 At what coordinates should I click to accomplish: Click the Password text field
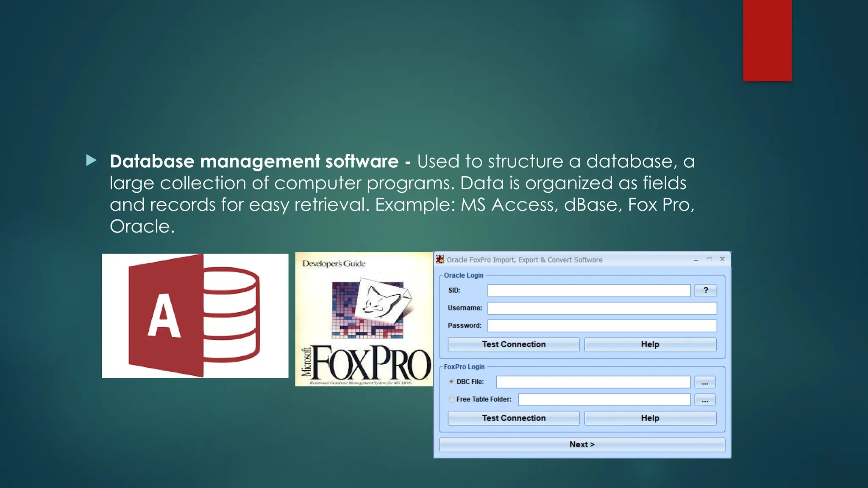click(602, 326)
